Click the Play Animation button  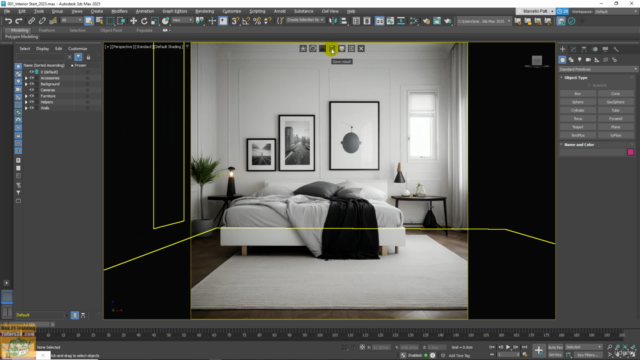(508, 347)
